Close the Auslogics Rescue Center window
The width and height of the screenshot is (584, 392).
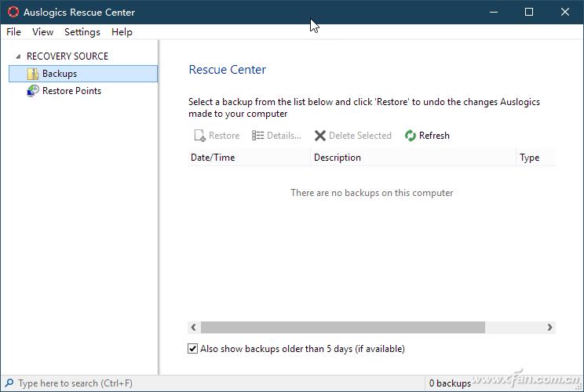[x=565, y=12]
